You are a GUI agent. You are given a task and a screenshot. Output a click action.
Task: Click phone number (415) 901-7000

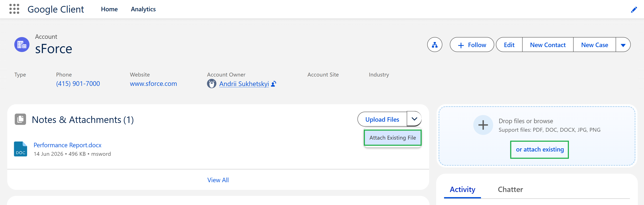click(78, 84)
